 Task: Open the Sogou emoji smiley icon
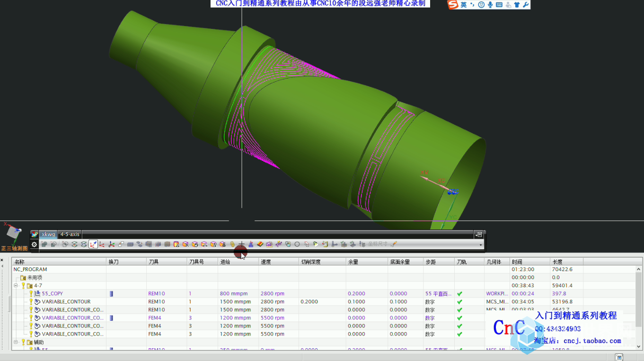(481, 5)
